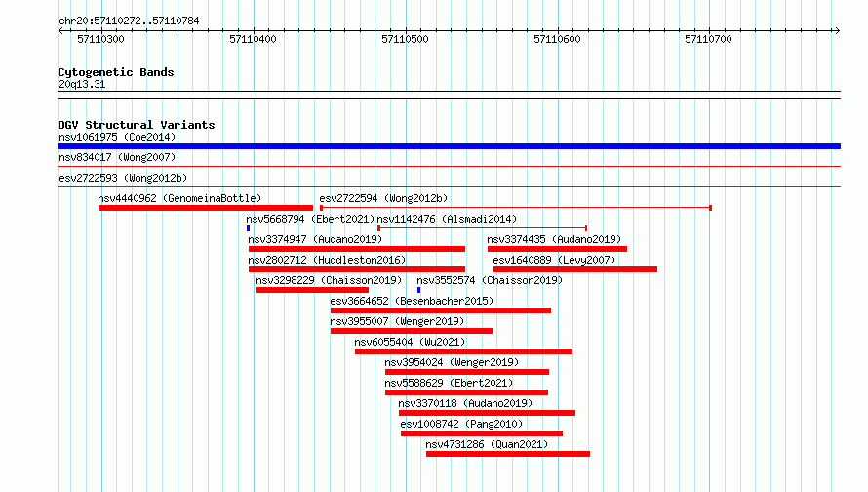This screenshot has height=492, width=868.
Task: Open the nsv3552574 (Chaisson2019) label
Action: 490,280
